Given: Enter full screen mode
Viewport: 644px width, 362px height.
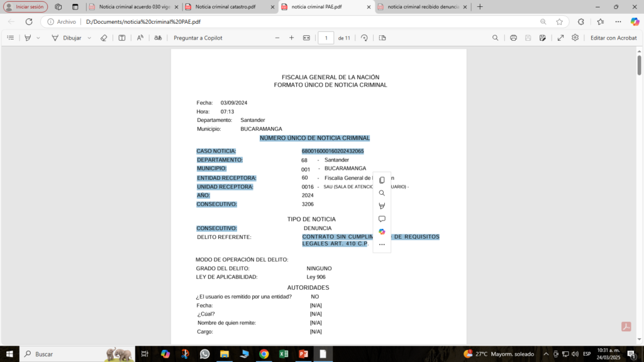Looking at the screenshot, I should [560, 38].
